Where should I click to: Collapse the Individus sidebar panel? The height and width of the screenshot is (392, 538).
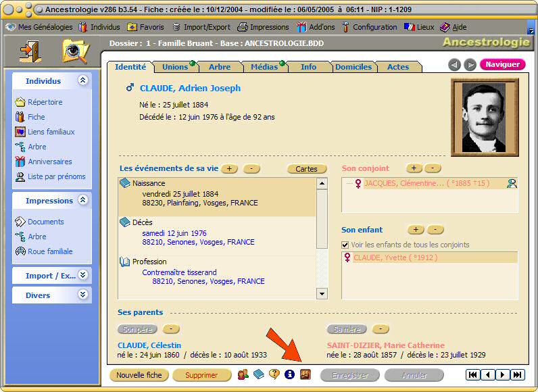(82, 80)
